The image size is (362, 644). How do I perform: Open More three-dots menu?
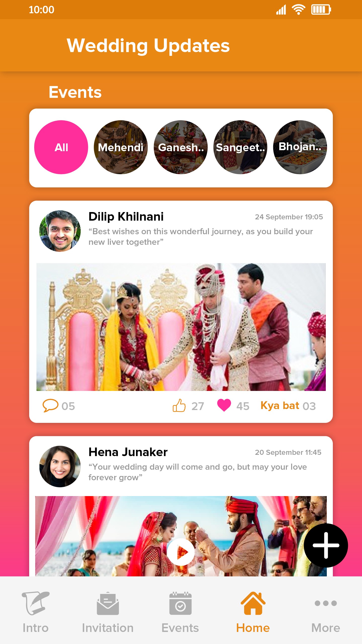(x=326, y=603)
